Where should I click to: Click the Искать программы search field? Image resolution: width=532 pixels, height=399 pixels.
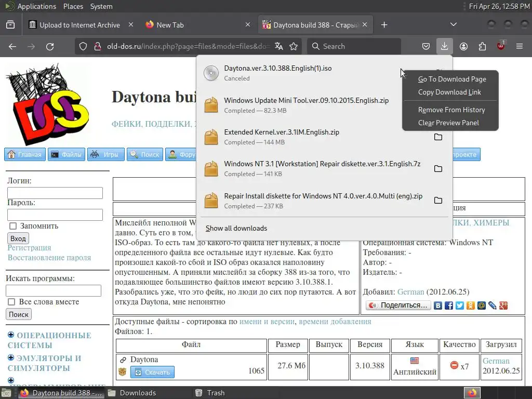coord(54,291)
